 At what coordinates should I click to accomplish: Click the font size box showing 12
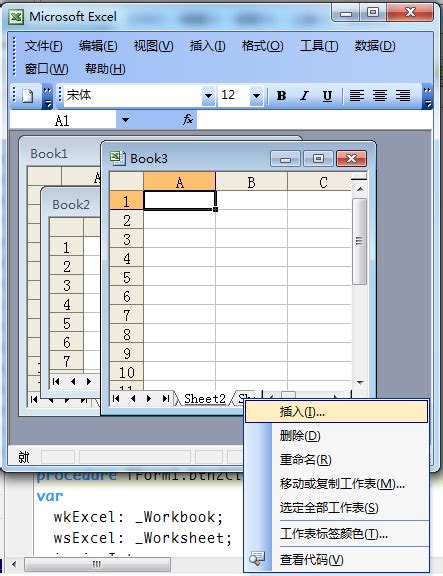coord(234,96)
